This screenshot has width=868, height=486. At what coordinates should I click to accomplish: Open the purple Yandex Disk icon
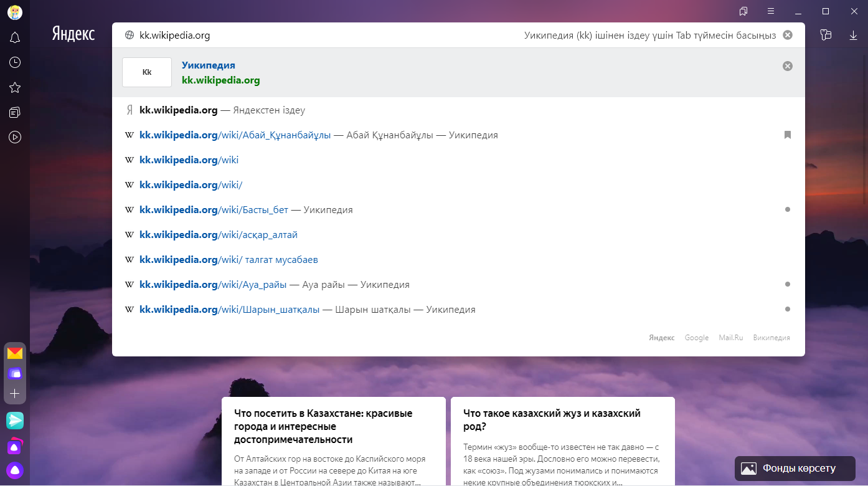click(15, 373)
